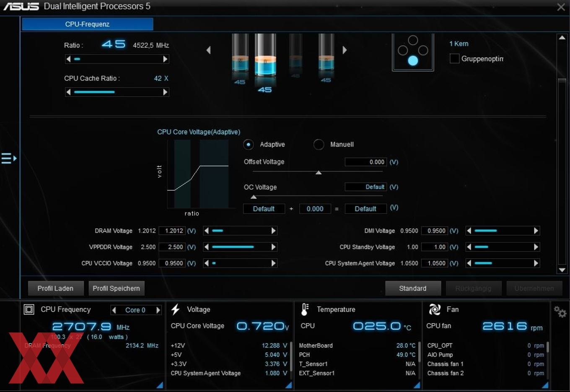The image size is (570, 392).
Task: Decrease the CPU Ratio with left arrow
Action: tap(68, 59)
